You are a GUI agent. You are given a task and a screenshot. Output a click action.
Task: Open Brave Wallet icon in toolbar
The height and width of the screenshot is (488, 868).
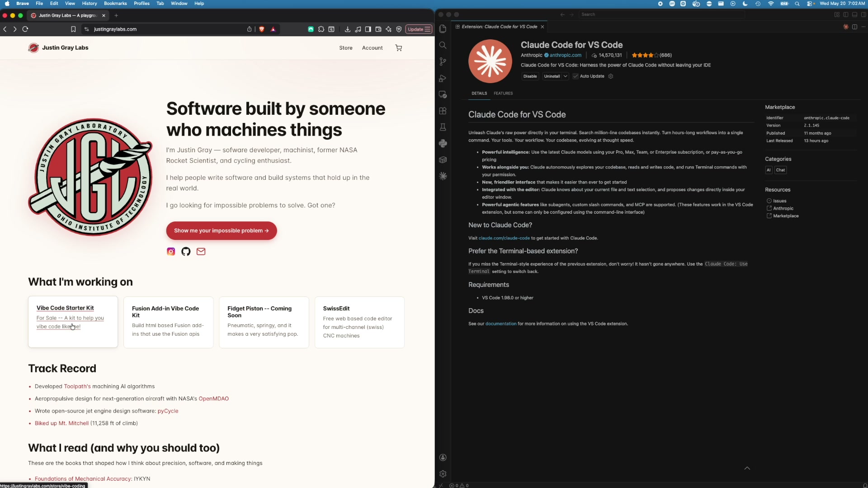(378, 29)
